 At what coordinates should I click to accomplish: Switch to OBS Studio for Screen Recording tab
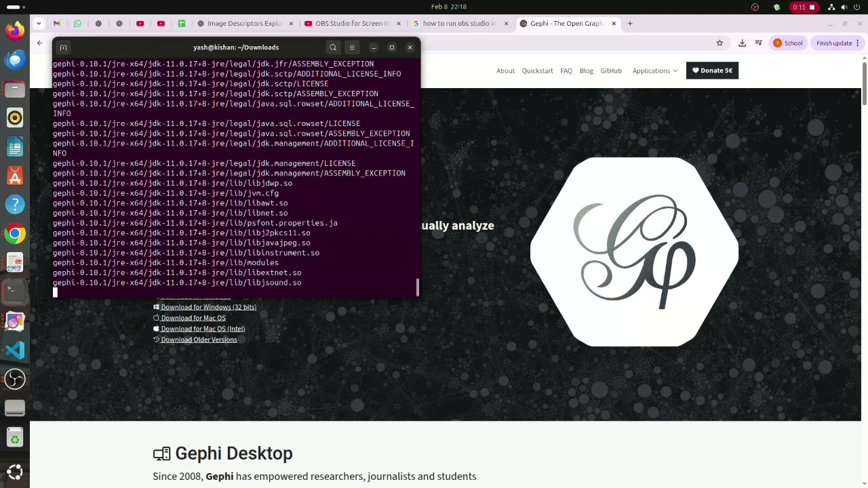click(x=353, y=24)
